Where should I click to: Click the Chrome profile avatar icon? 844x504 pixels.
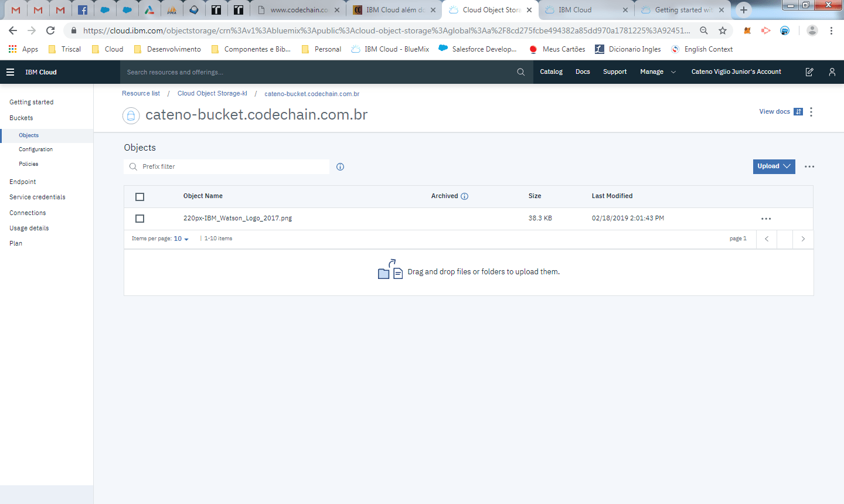pos(812,30)
